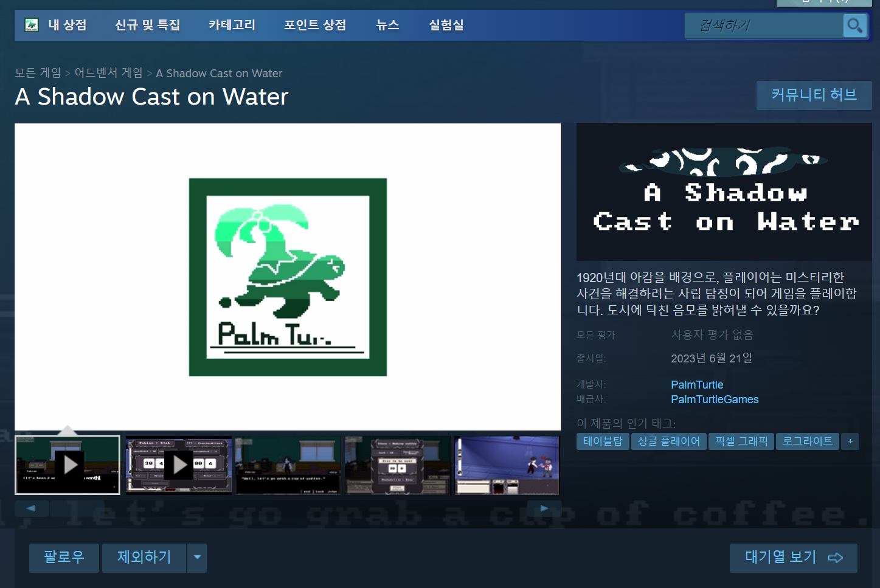Image resolution: width=880 pixels, height=588 pixels.
Task: Open the 신규 및 특집 menu
Action: (148, 25)
